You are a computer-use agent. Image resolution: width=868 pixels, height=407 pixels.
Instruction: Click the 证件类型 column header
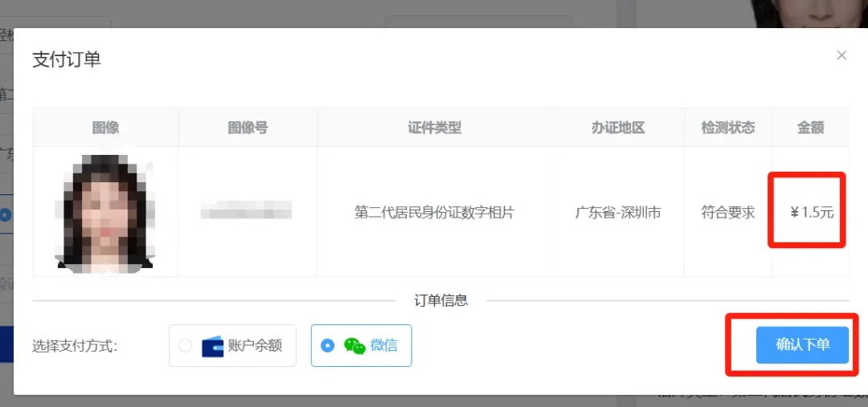point(435,128)
